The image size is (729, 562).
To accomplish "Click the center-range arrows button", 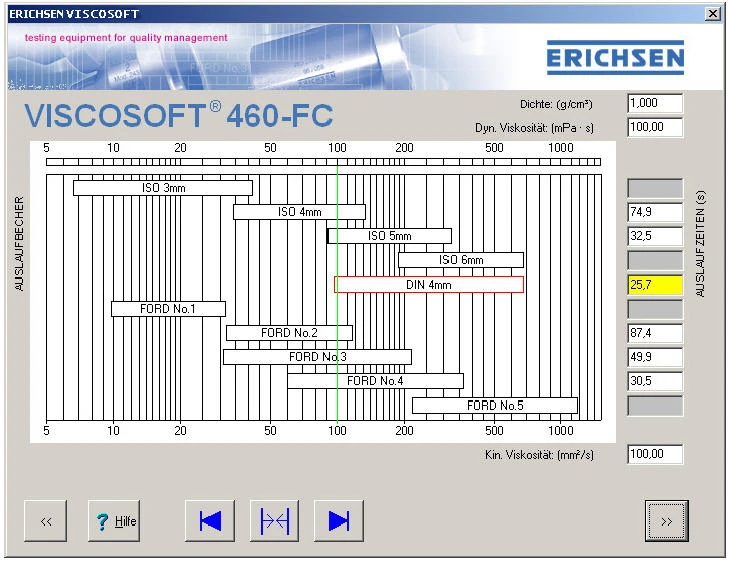I will click(274, 521).
